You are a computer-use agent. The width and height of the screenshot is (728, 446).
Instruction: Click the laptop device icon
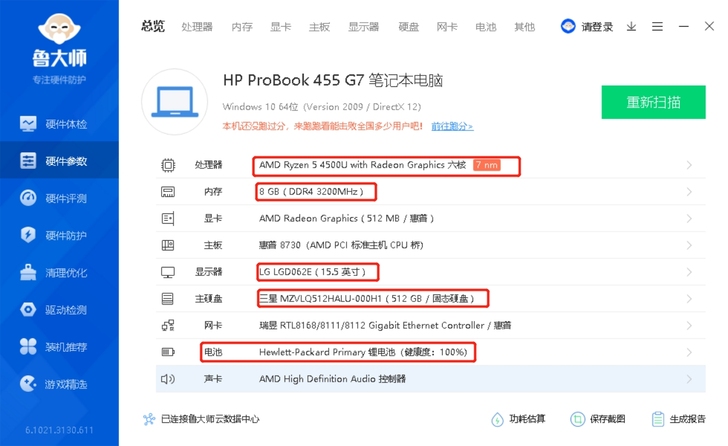point(175,102)
